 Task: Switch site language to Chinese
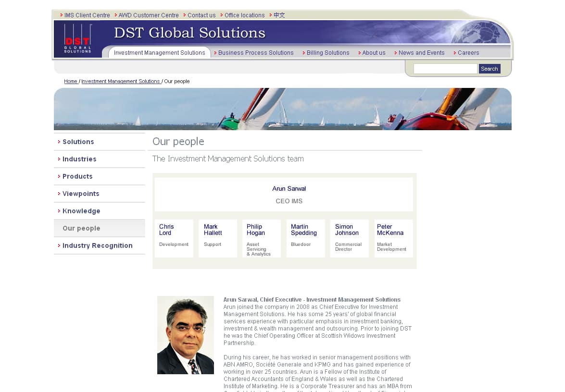(279, 15)
